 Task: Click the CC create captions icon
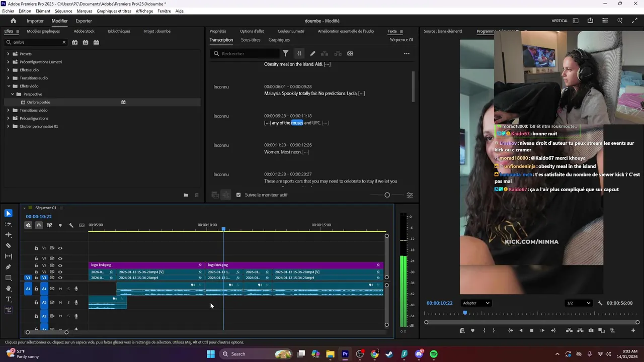point(350,53)
